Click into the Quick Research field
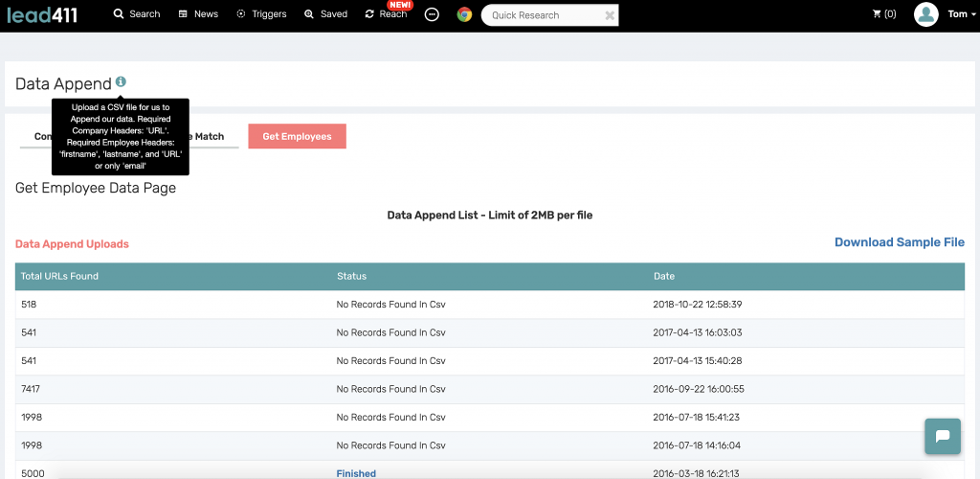980x479 pixels. [542, 15]
